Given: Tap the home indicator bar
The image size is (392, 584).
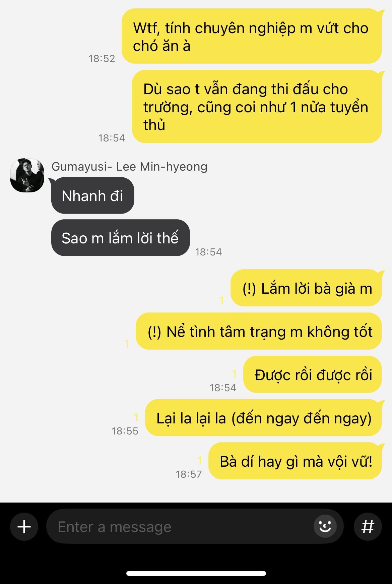Looking at the screenshot, I should 196,573.
